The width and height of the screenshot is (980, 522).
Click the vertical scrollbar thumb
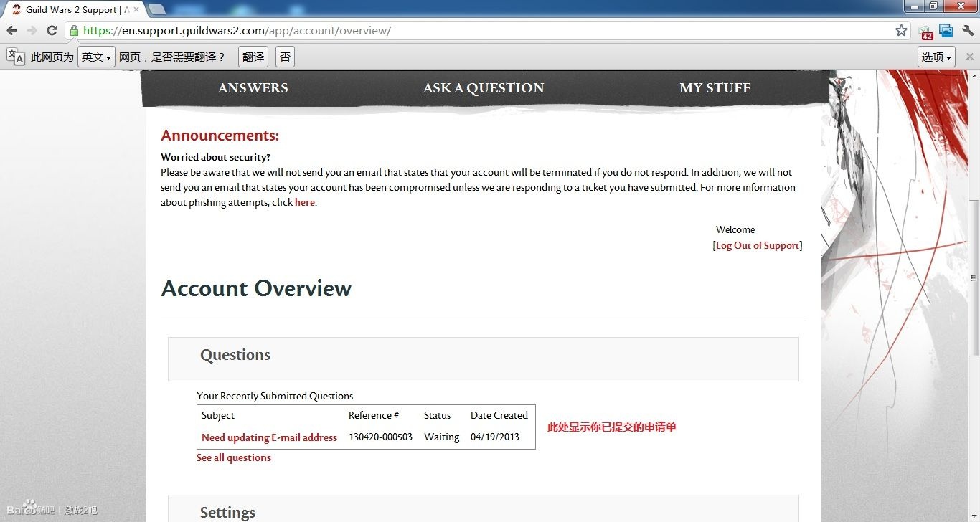click(x=974, y=277)
